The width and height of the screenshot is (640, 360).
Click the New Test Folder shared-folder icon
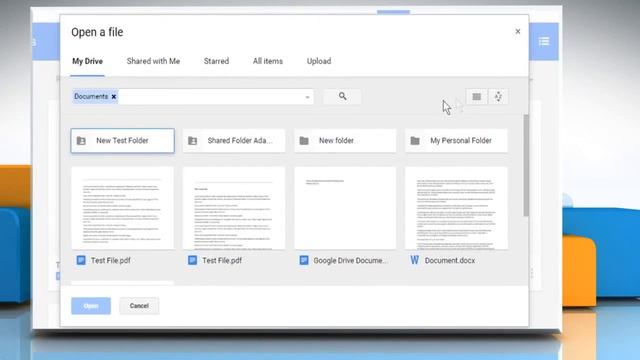pos(81,141)
